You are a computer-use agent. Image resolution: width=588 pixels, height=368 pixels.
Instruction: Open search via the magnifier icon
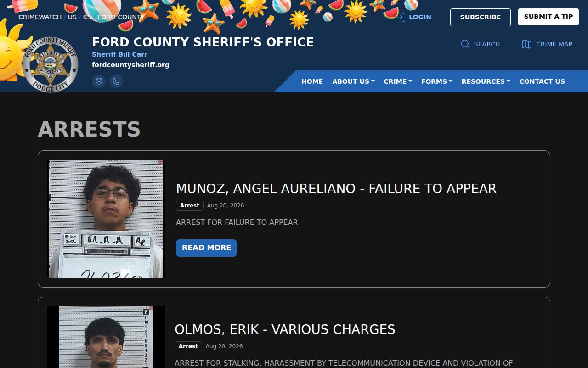pos(465,44)
